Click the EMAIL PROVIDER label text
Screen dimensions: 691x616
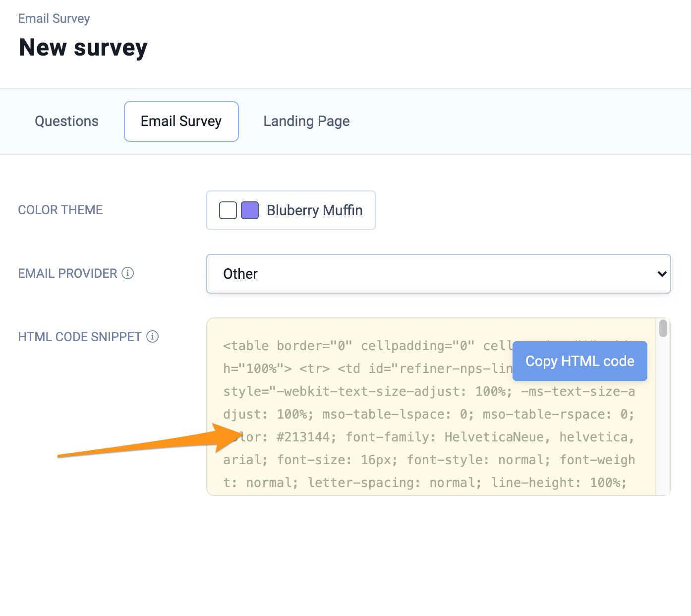point(67,274)
